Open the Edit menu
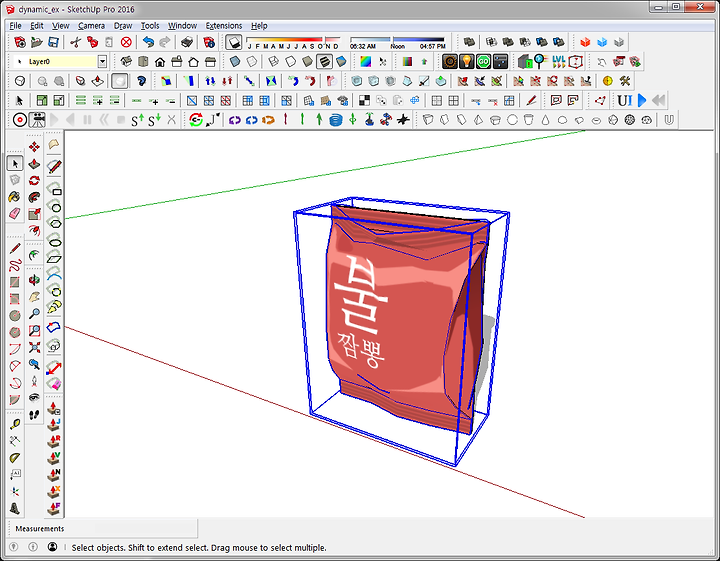 click(x=37, y=26)
